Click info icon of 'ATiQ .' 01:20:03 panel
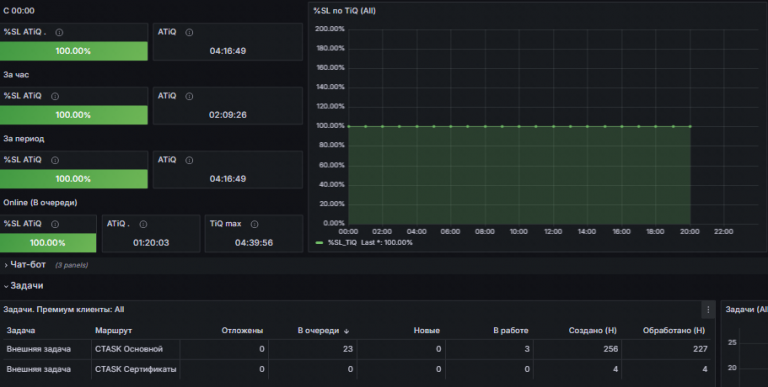The image size is (768, 387). pyautogui.click(x=143, y=224)
